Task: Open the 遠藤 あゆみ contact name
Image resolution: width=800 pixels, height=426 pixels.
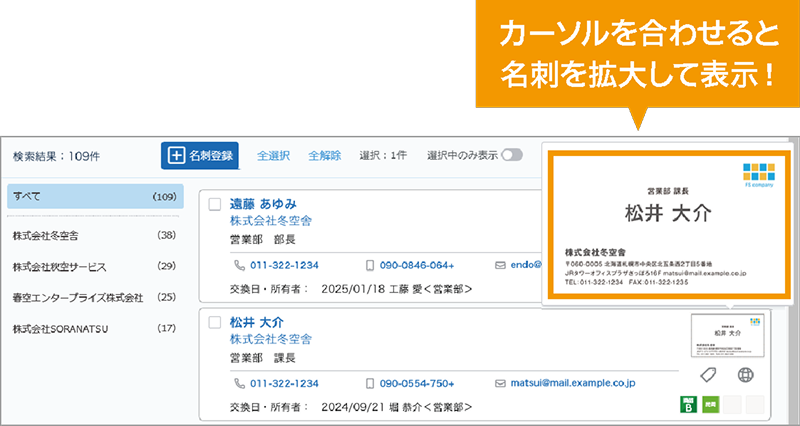Action: tap(263, 204)
